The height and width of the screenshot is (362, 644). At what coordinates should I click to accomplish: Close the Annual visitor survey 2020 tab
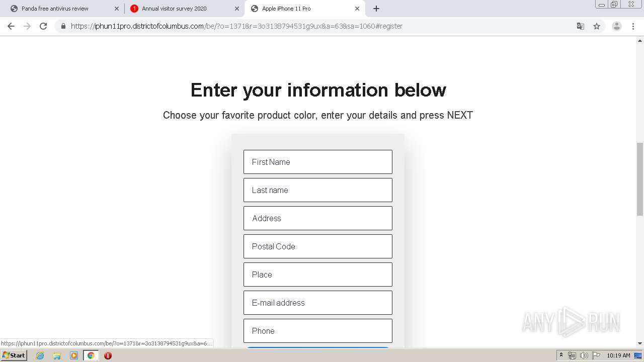tap(237, 9)
